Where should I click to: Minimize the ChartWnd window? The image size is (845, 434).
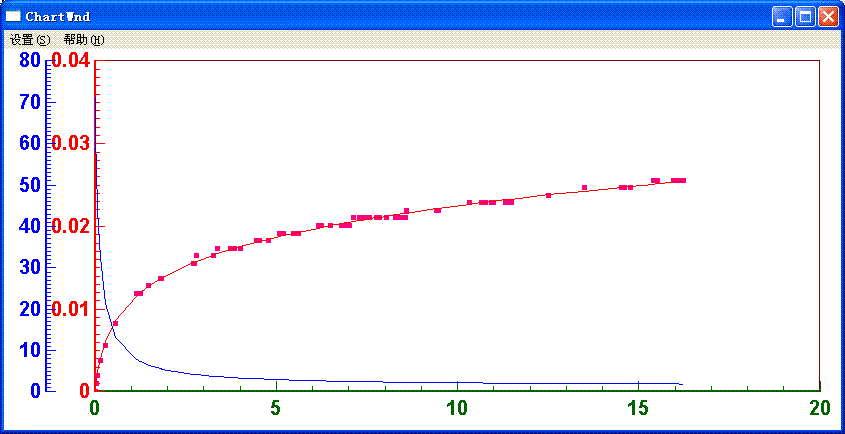(782, 17)
